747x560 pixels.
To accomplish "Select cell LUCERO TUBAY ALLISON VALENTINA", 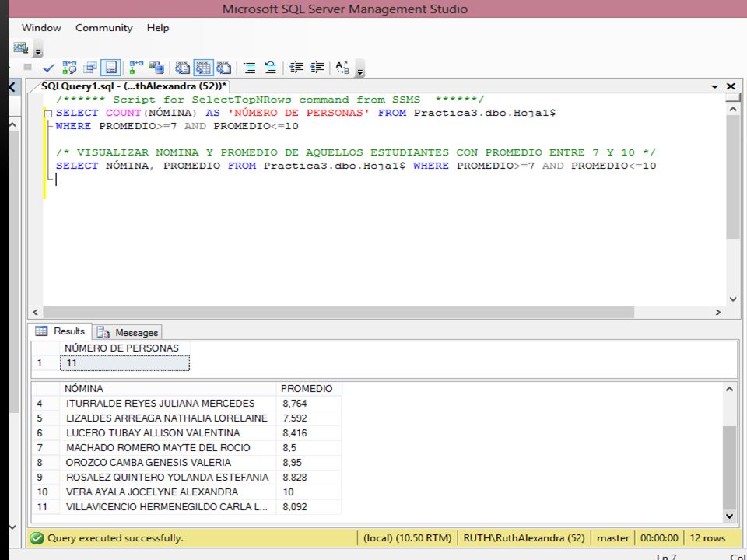I will (x=168, y=433).
